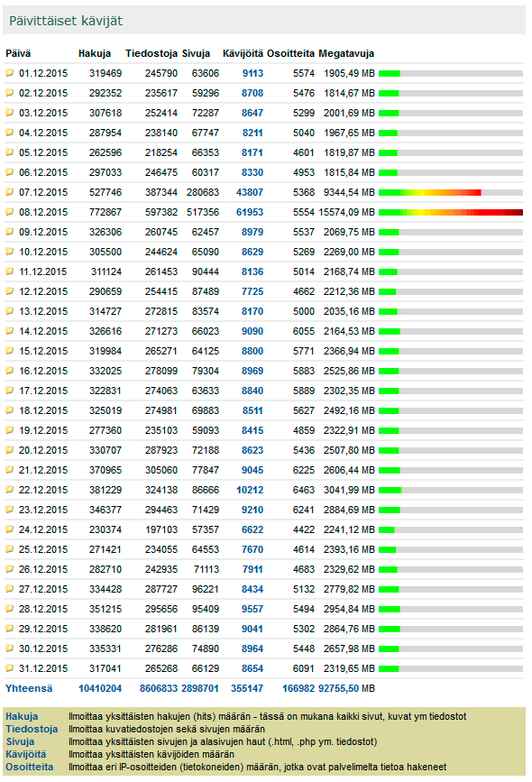The image size is (532, 782).
Task: Click the folder icon next to 16.12.2015
Action: pyautogui.click(x=10, y=371)
